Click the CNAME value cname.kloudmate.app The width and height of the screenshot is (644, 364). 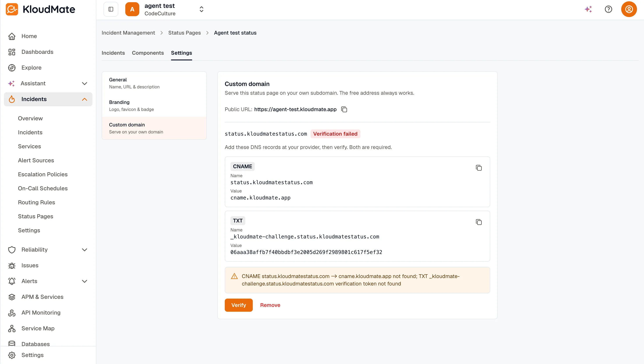tap(260, 198)
